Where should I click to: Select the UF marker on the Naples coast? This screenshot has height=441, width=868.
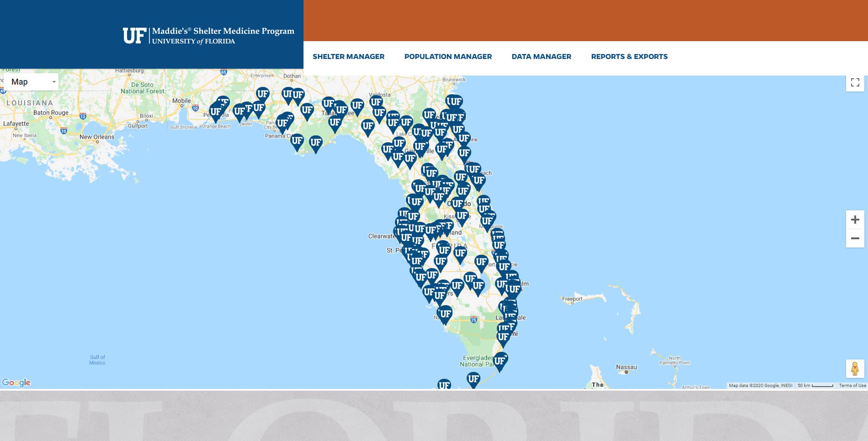445,315
